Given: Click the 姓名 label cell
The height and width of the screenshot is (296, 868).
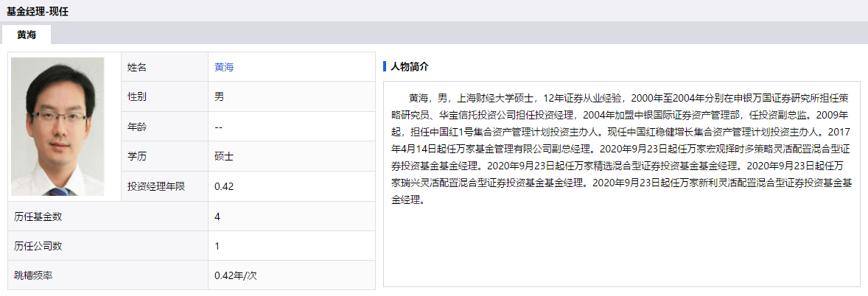Looking at the screenshot, I should pyautogui.click(x=164, y=67).
